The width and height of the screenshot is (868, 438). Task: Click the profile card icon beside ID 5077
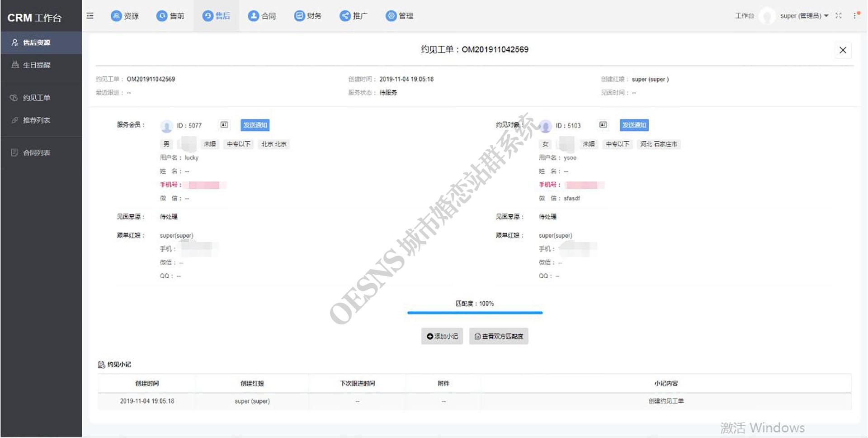(224, 125)
